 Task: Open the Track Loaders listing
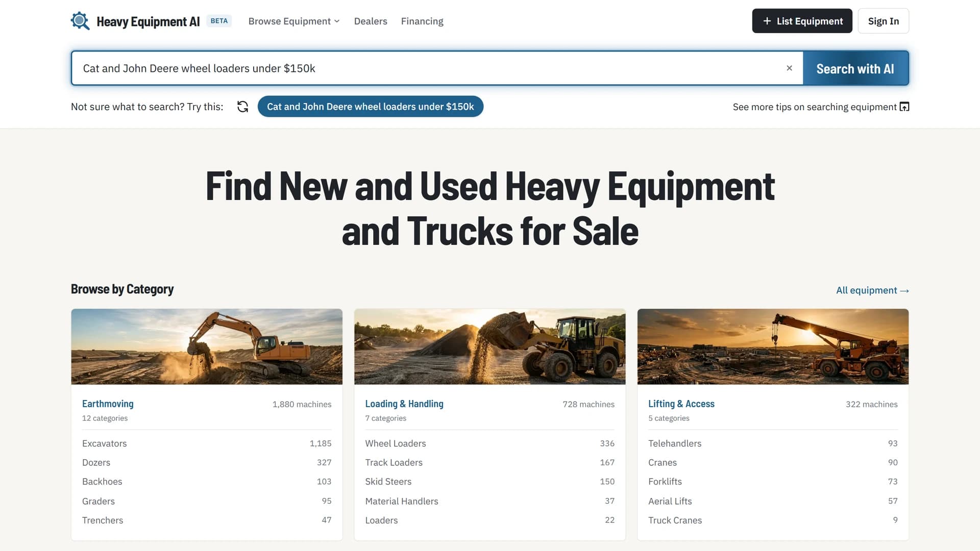tap(489, 462)
